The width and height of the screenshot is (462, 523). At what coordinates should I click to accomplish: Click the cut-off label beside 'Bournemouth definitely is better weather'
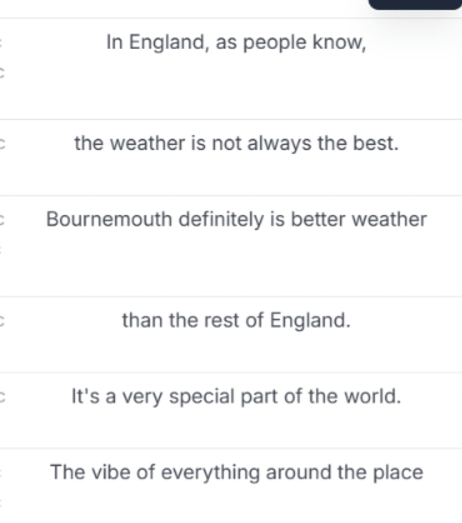click(2, 220)
